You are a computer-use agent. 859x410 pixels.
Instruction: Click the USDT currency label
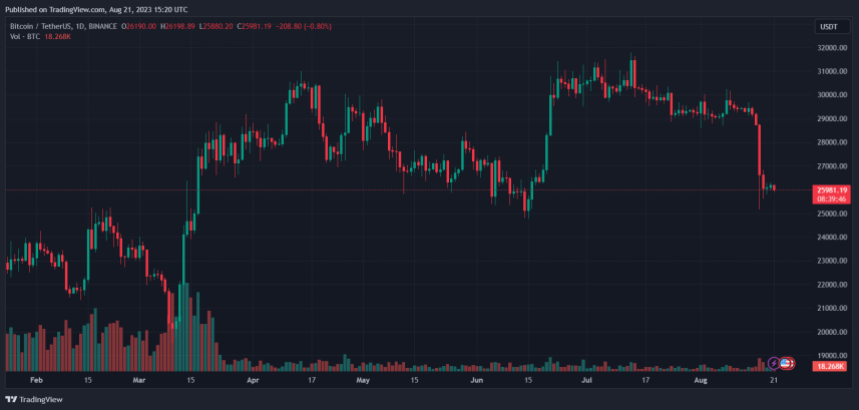pos(829,27)
